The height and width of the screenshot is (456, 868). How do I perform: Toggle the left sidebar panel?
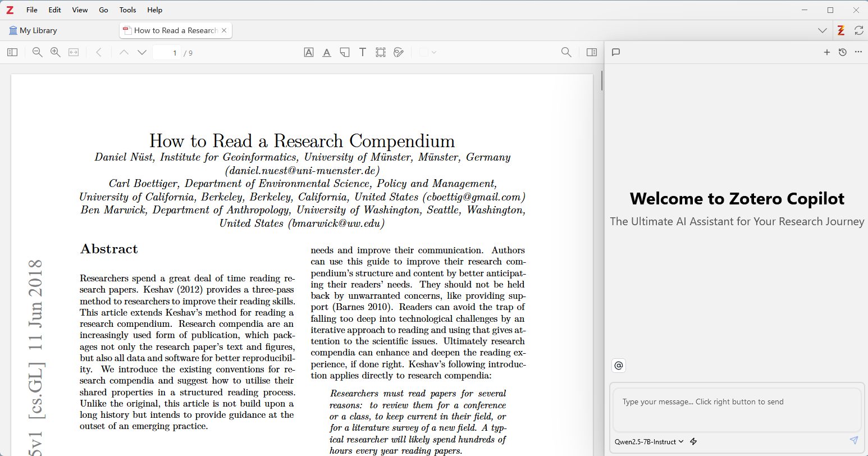click(x=12, y=52)
